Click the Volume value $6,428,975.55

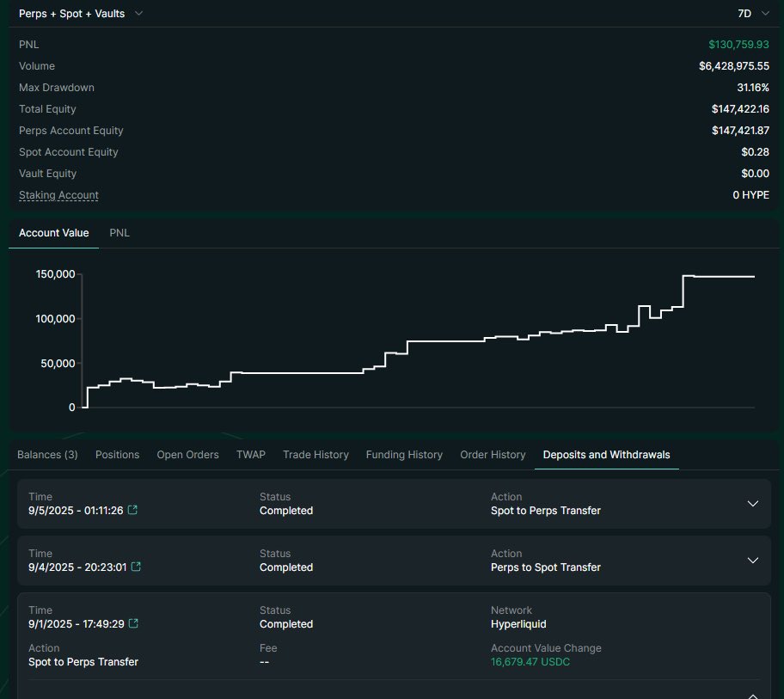(734, 66)
